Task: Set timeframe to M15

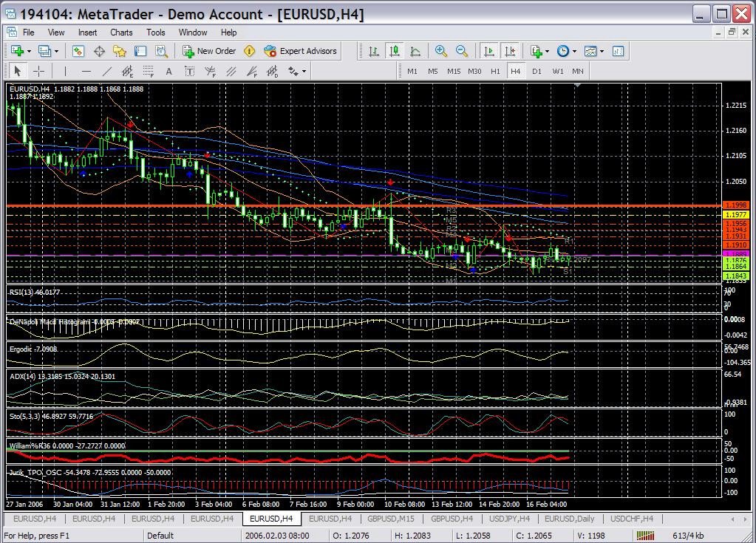Action: (453, 72)
